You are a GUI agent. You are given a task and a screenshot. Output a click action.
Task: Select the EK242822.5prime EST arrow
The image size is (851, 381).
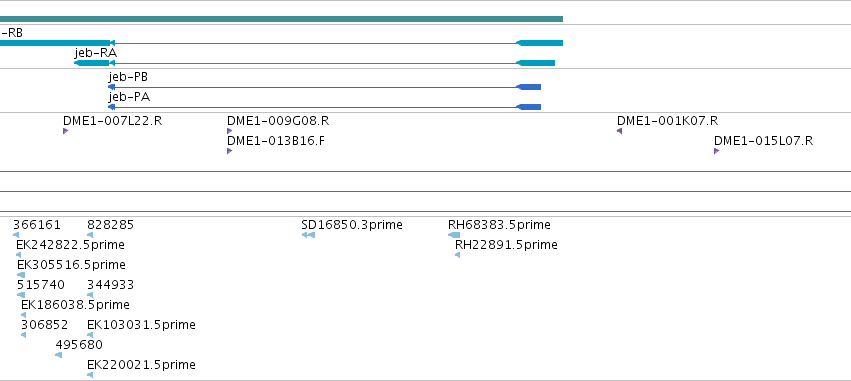[x=18, y=255]
